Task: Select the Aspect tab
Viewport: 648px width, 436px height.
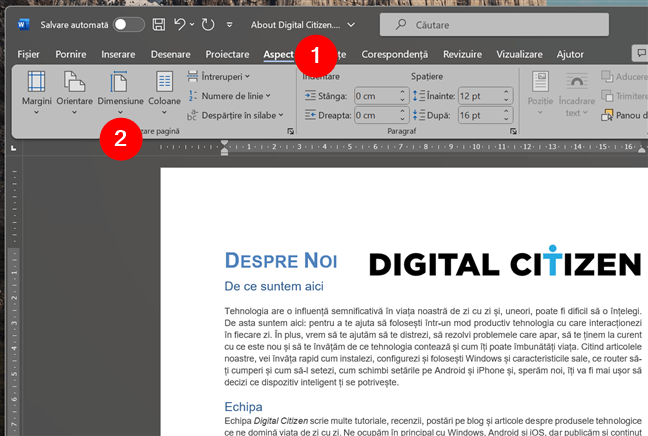Action: click(x=279, y=55)
